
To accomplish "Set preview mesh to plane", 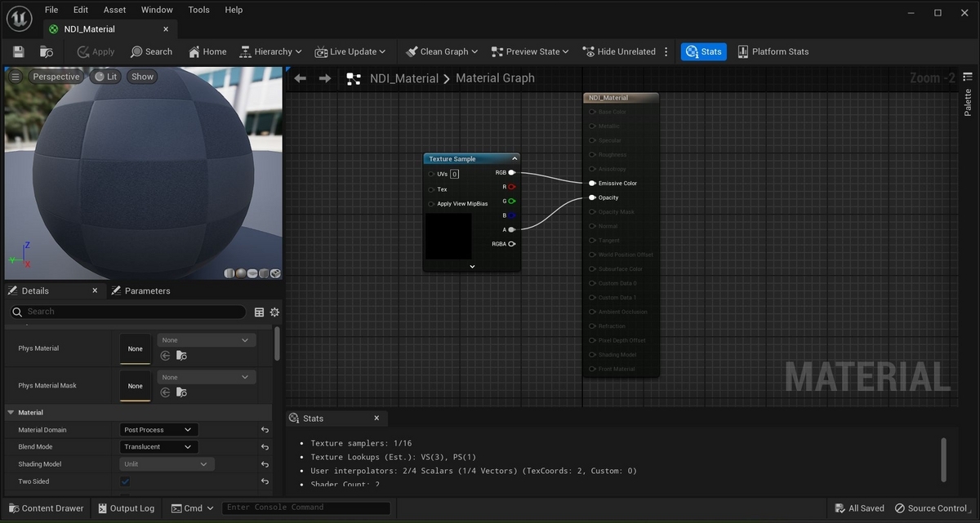I will coord(252,273).
